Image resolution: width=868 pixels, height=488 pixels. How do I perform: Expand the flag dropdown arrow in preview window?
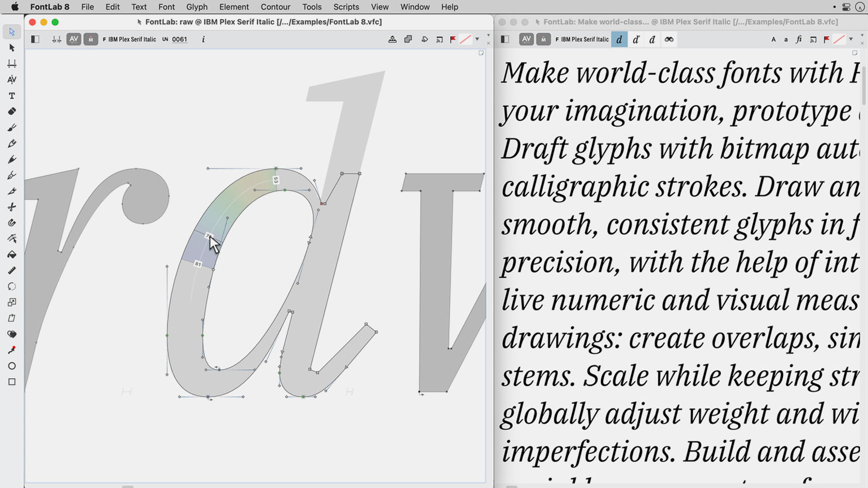(851, 39)
